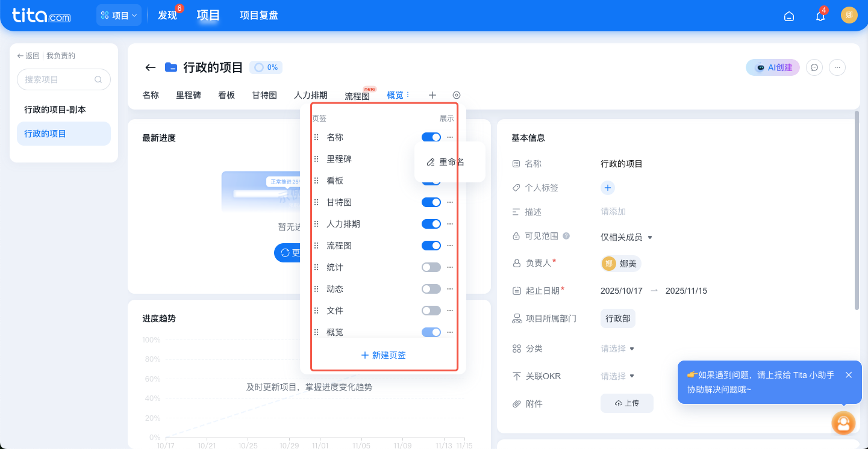
Task: Open the 可见范围 visibility dropdown
Action: (626, 237)
